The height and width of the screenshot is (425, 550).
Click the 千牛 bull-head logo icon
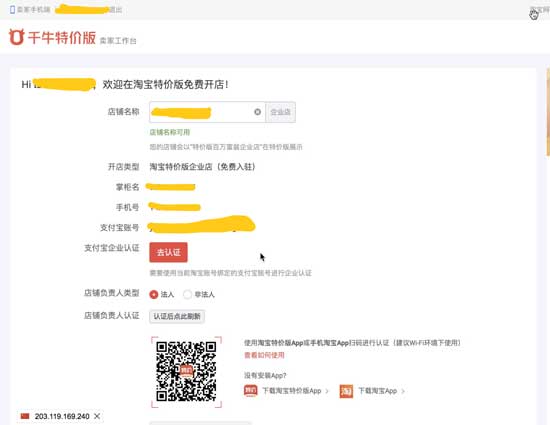(x=16, y=37)
